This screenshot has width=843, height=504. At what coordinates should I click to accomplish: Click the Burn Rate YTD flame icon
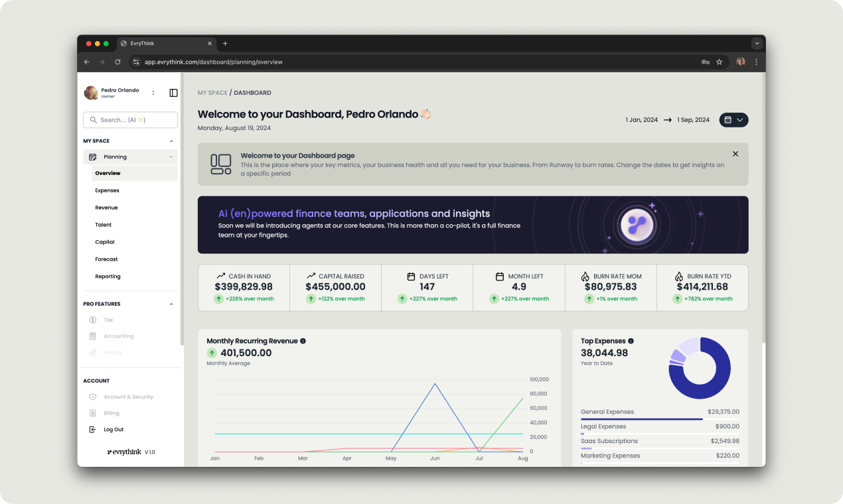point(679,276)
